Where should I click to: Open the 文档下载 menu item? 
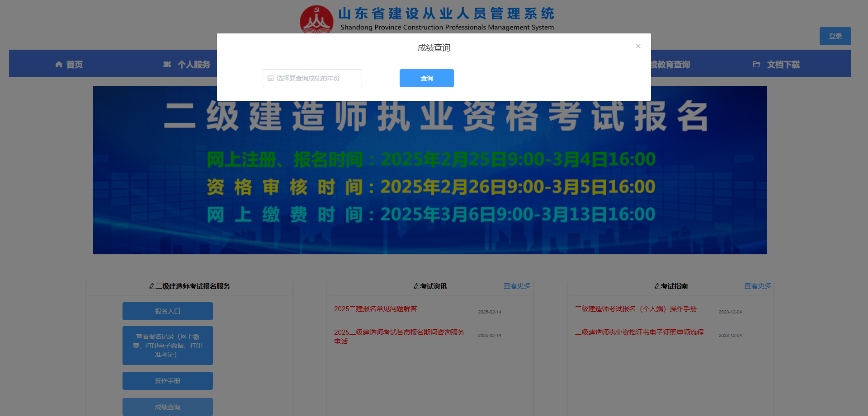pyautogui.click(x=783, y=65)
